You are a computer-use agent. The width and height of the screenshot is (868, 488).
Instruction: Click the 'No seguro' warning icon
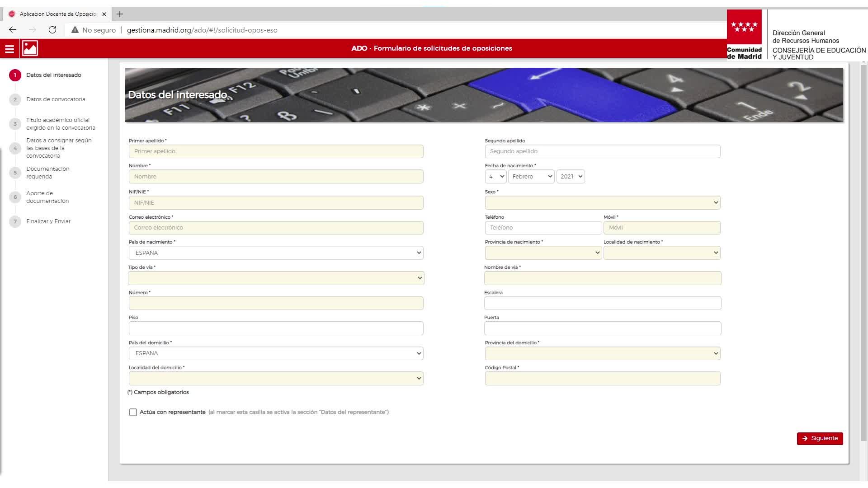tap(75, 30)
